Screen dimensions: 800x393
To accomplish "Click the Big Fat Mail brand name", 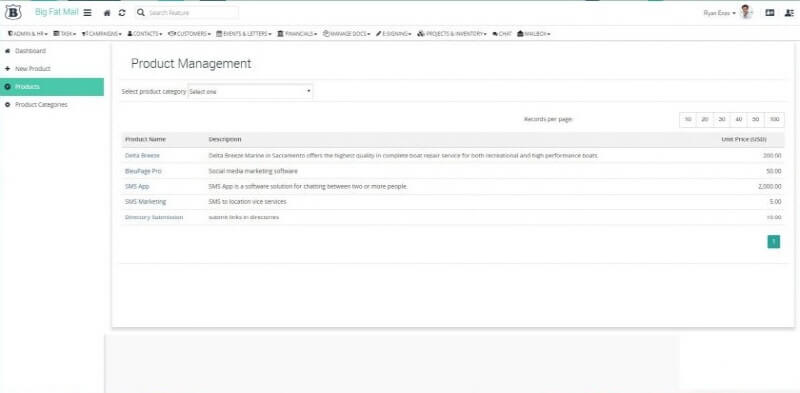I will 57,12.
